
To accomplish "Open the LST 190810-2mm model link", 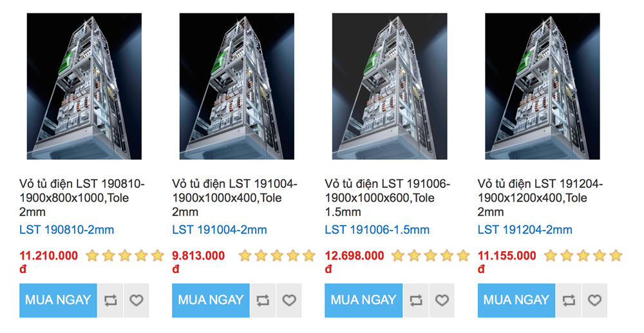I will pyautogui.click(x=66, y=229).
